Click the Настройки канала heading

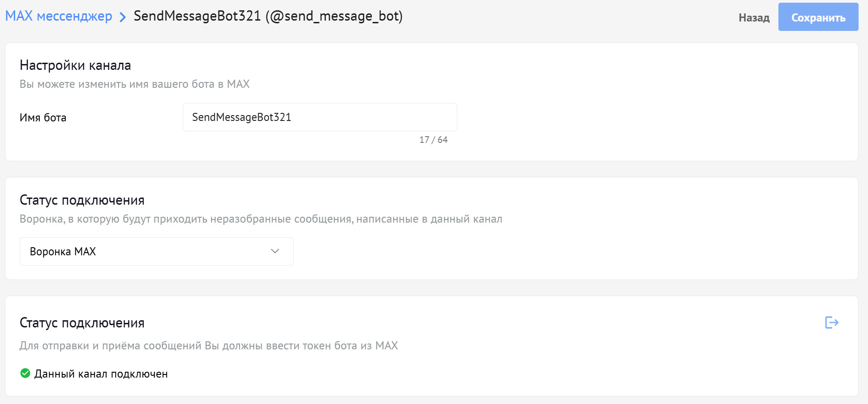coord(75,65)
